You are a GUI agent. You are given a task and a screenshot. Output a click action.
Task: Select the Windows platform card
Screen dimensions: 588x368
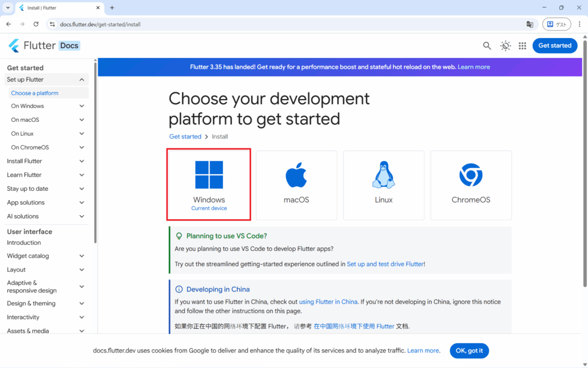pyautogui.click(x=209, y=184)
